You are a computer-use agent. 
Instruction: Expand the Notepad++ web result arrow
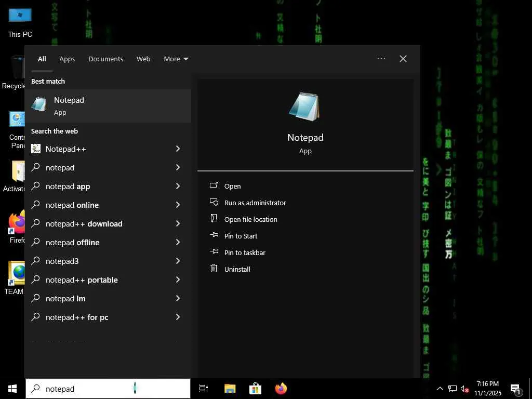[x=178, y=149]
